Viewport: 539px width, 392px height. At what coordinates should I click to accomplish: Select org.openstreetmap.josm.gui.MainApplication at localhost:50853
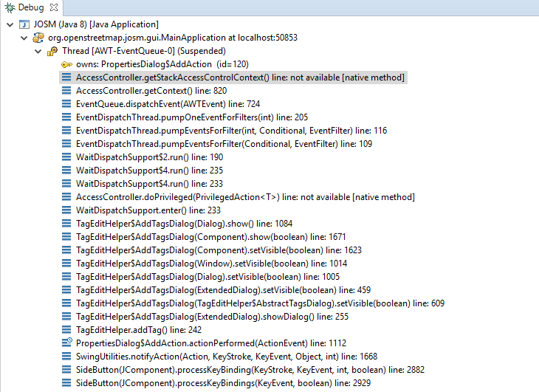(173, 38)
